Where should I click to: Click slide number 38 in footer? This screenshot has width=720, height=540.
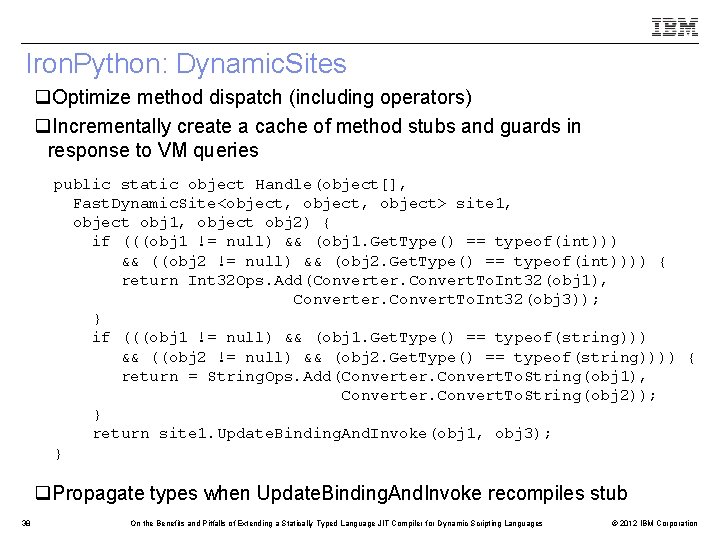(26, 523)
